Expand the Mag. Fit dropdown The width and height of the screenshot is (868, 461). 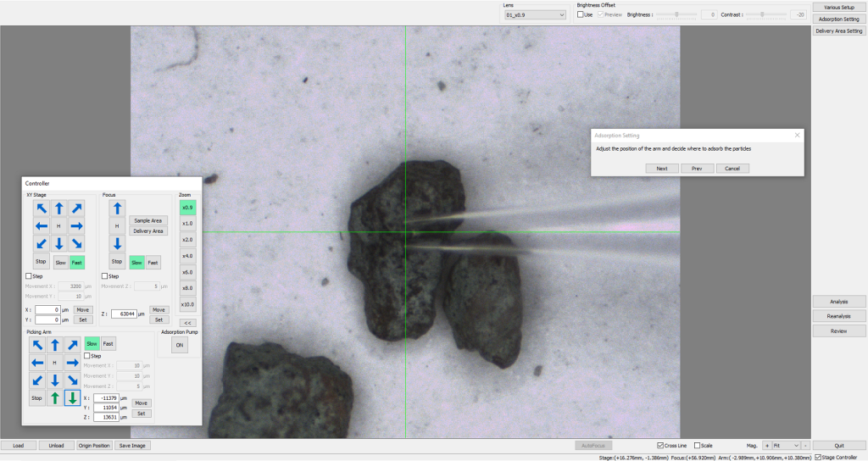coord(786,445)
